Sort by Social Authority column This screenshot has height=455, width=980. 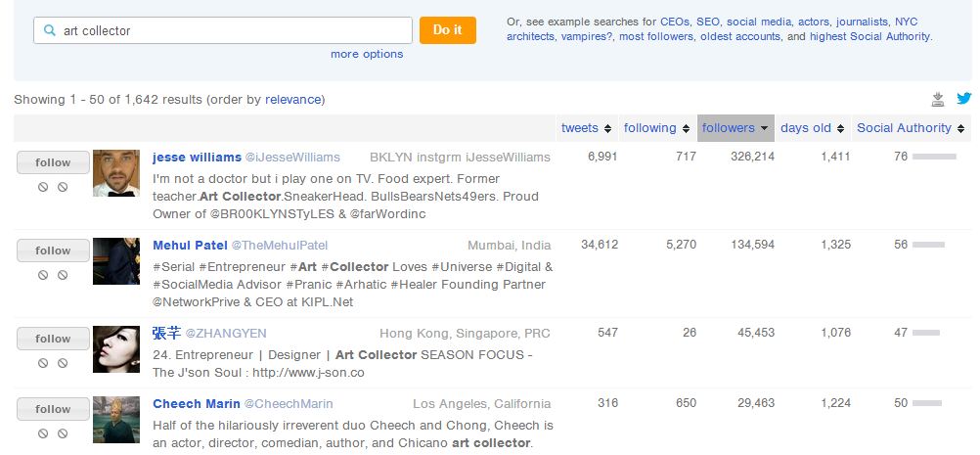click(910, 128)
